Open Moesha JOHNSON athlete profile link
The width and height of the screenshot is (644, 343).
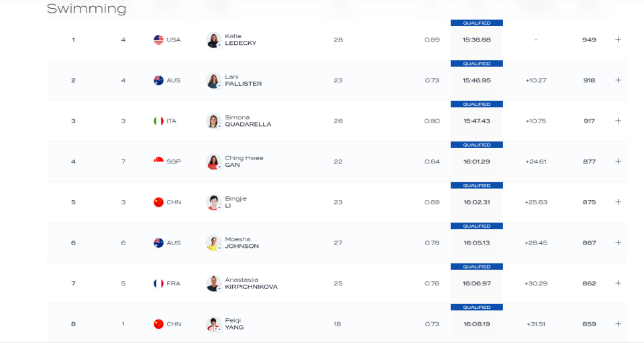tap(241, 243)
